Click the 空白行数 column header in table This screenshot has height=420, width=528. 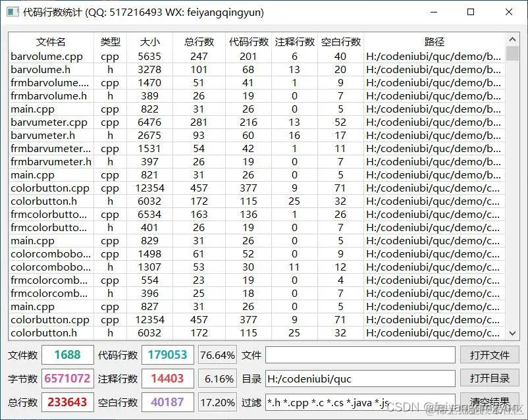point(340,41)
